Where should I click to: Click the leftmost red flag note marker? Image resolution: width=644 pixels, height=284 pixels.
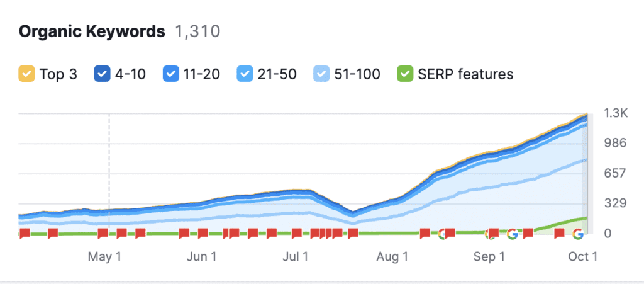coord(25,234)
